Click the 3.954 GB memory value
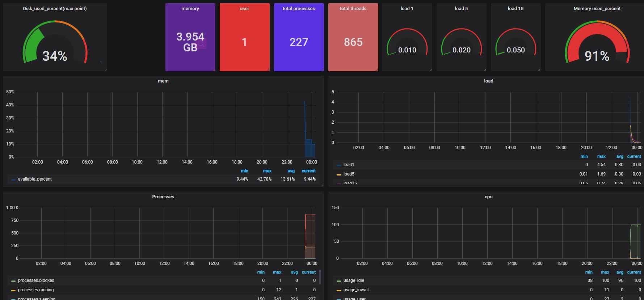 point(190,42)
